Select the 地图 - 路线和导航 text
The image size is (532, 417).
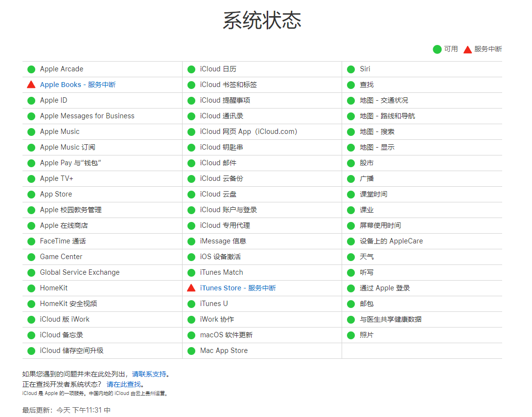388,116
